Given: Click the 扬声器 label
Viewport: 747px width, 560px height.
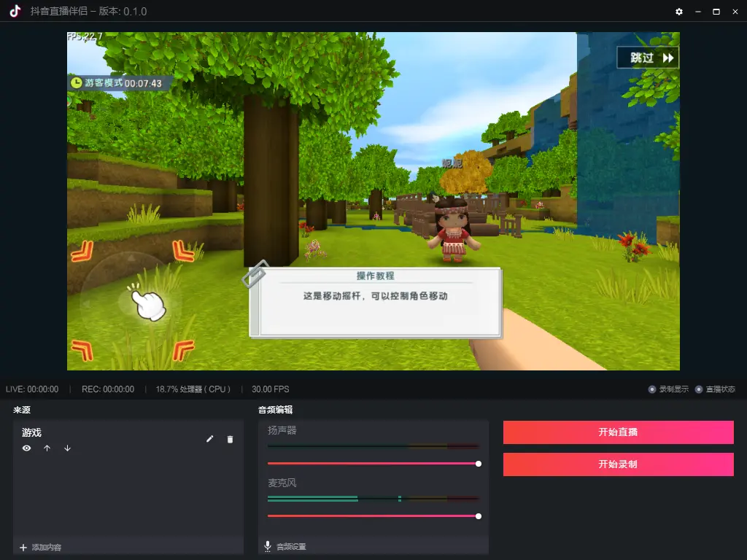Looking at the screenshot, I should (x=282, y=430).
